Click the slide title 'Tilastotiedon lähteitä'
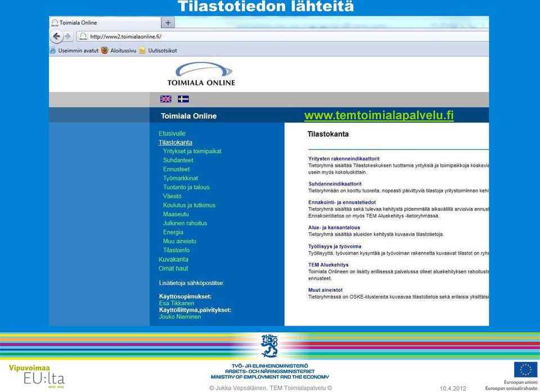This screenshot has width=540, height=392. (x=266, y=6)
